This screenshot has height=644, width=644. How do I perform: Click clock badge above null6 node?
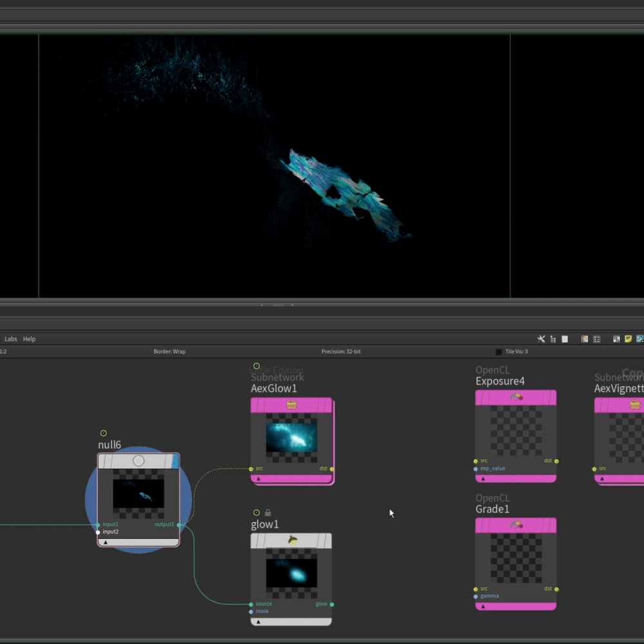click(104, 433)
